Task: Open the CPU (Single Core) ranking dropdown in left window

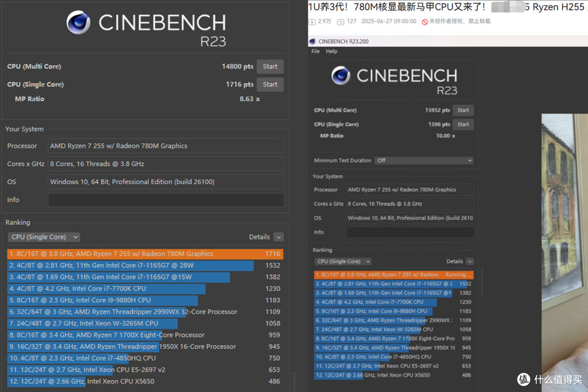Action: [x=44, y=237]
